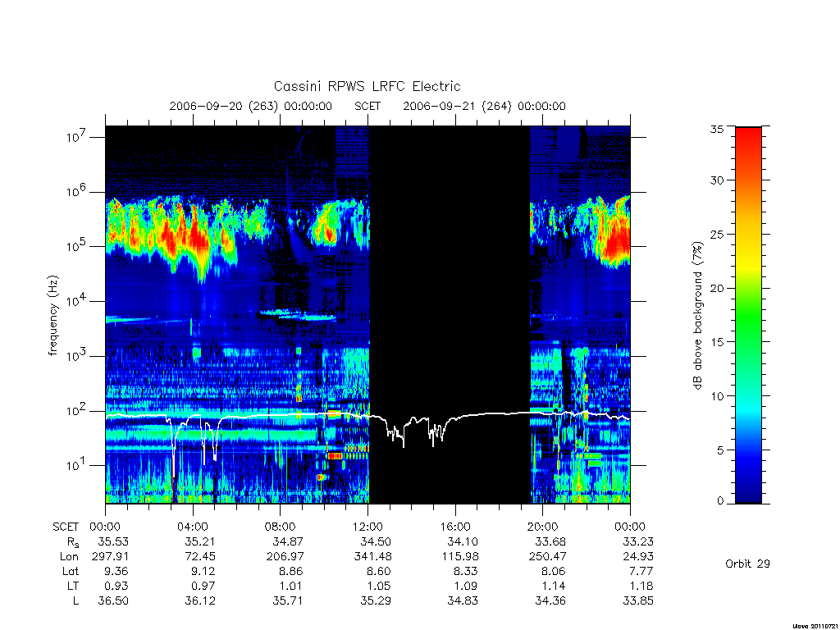
Task: Click the 'L' row label
Action: (75, 600)
